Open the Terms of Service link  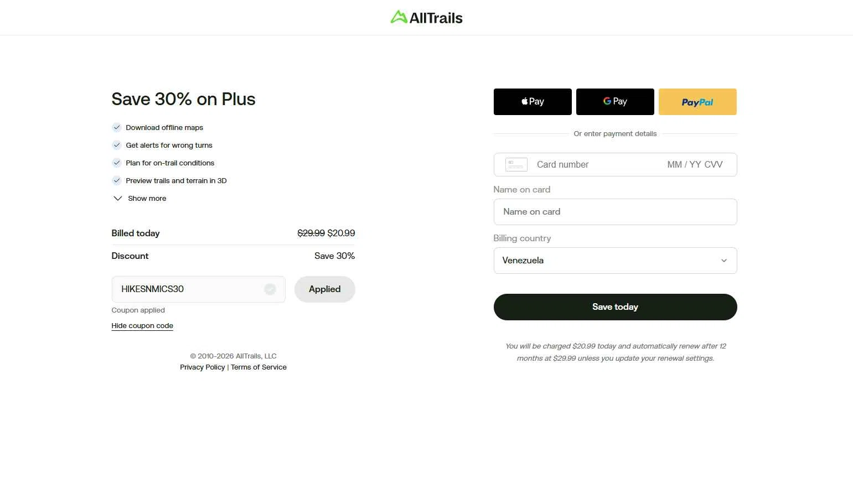coord(259,367)
